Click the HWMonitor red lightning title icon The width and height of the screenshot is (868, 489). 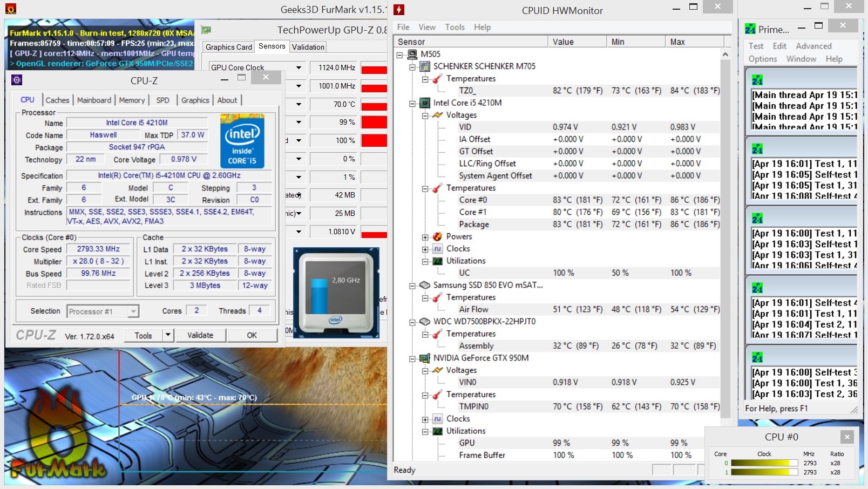pyautogui.click(x=399, y=10)
